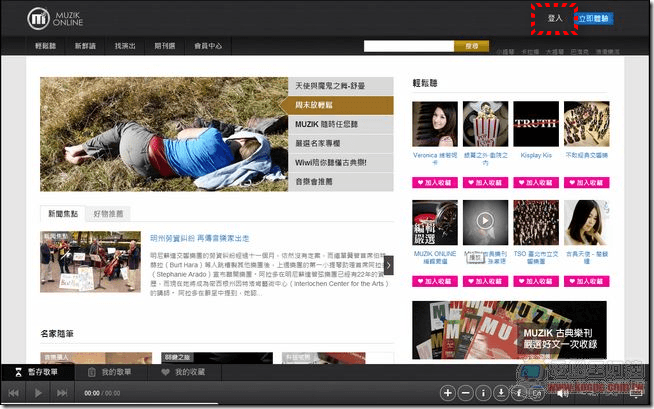Screen dimensions: 654x409
Task: Focus the search input field
Action: pos(409,46)
